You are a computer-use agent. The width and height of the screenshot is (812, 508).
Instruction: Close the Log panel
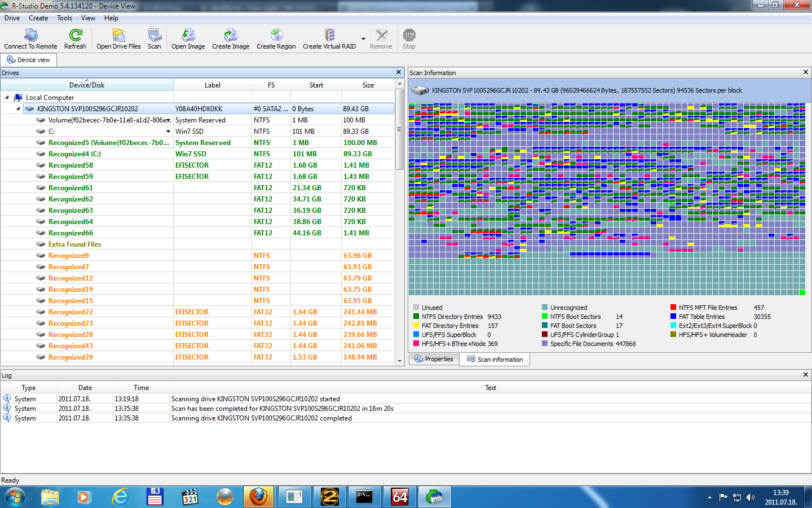click(806, 375)
